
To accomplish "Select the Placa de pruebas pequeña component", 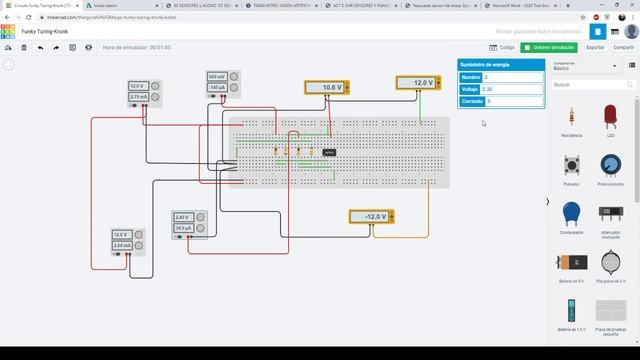I will point(611,317).
